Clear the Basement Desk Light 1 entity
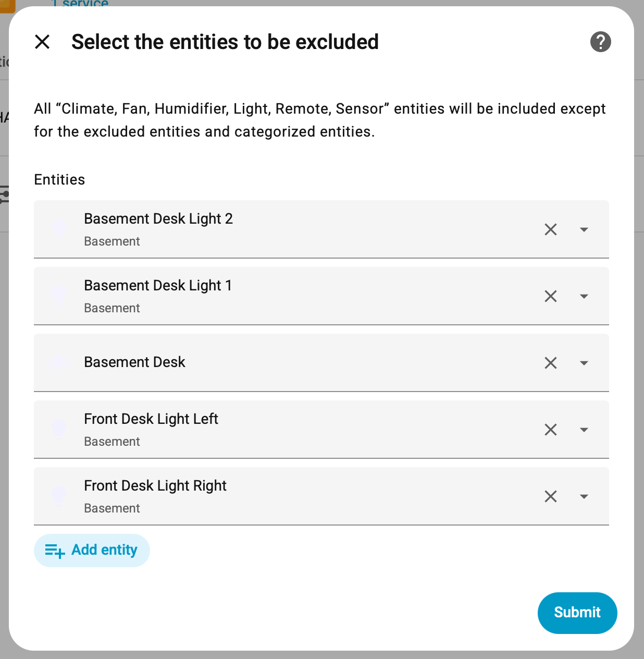The width and height of the screenshot is (644, 659). pos(551,296)
